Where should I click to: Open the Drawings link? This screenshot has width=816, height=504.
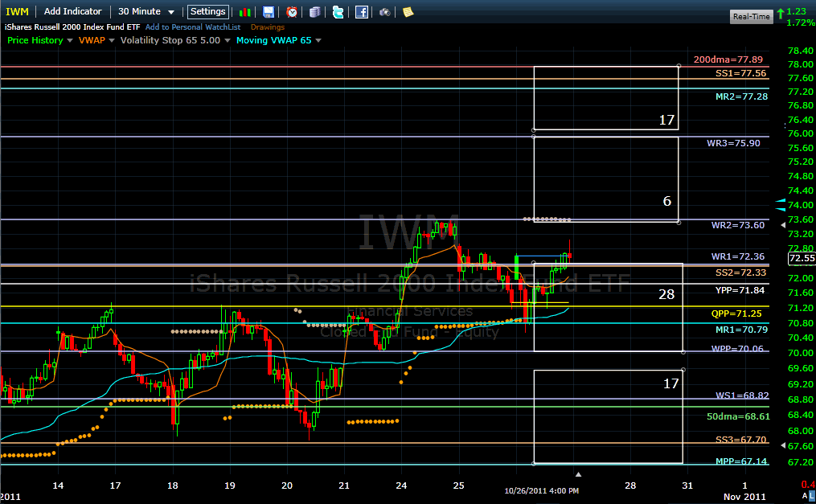point(268,27)
